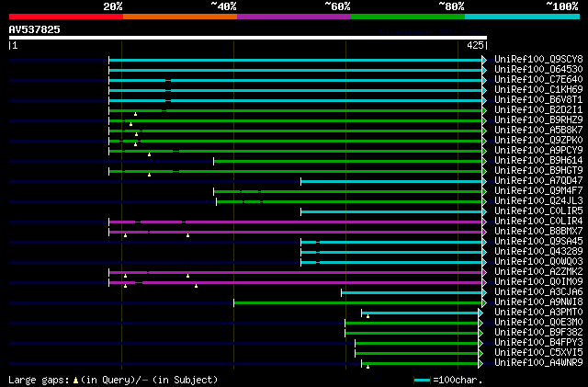588x387 pixels.
Task: Select the UniRef100_A9PCY9 label
Action: tap(538, 150)
